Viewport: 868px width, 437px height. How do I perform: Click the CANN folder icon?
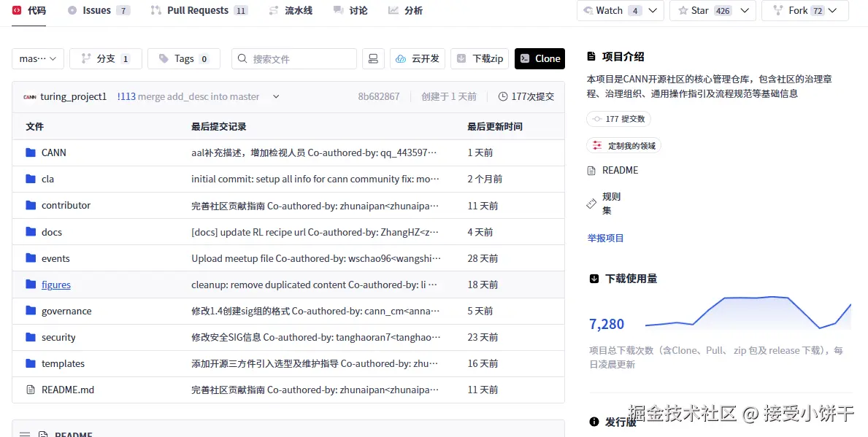pyautogui.click(x=31, y=152)
